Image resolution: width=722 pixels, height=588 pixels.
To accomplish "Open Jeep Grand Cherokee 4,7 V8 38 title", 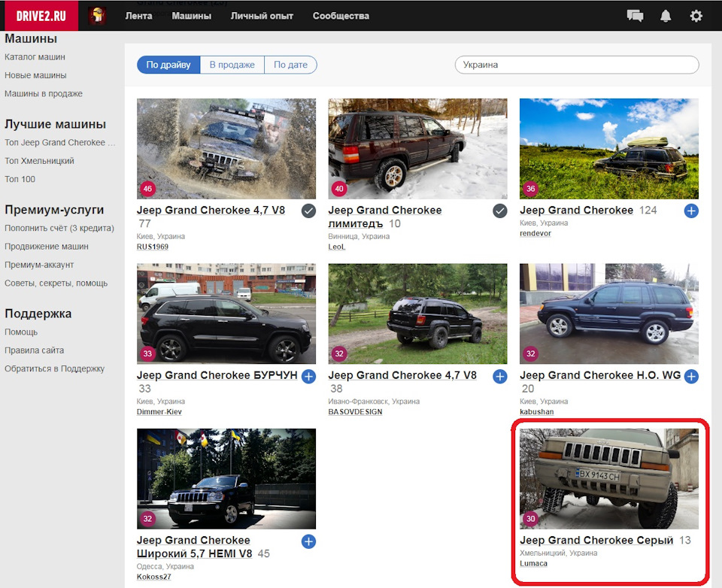I will [x=402, y=376].
